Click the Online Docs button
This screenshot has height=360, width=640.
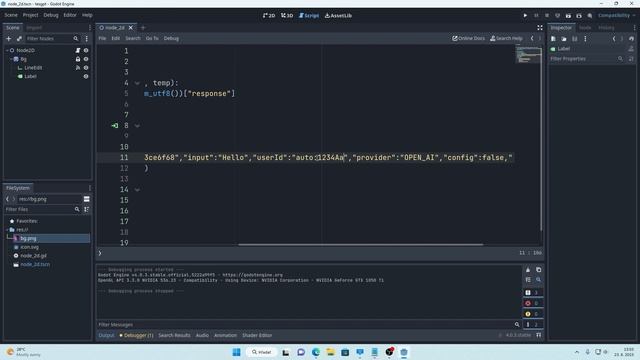468,38
